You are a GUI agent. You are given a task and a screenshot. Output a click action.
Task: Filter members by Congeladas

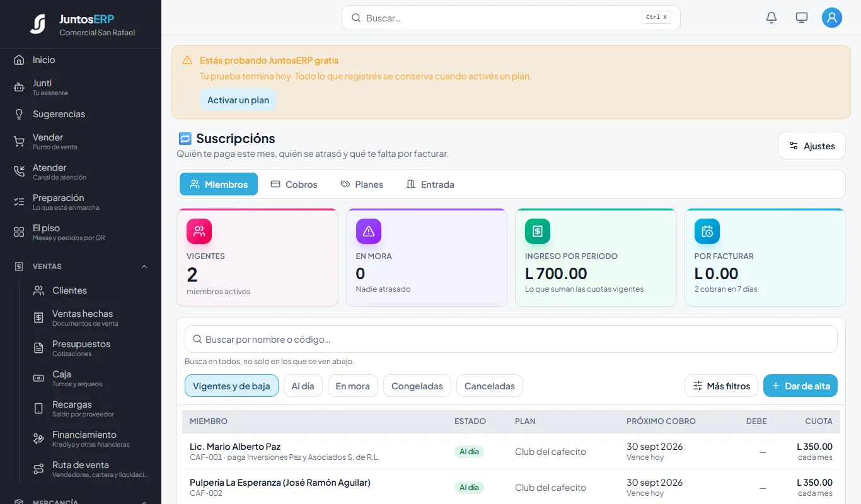click(417, 386)
